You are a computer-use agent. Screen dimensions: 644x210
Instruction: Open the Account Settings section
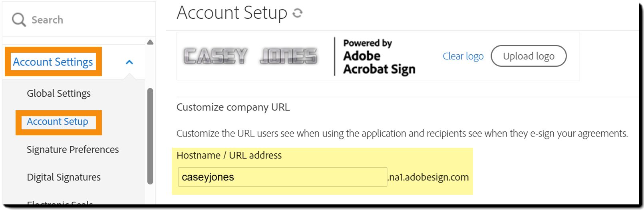tap(53, 62)
